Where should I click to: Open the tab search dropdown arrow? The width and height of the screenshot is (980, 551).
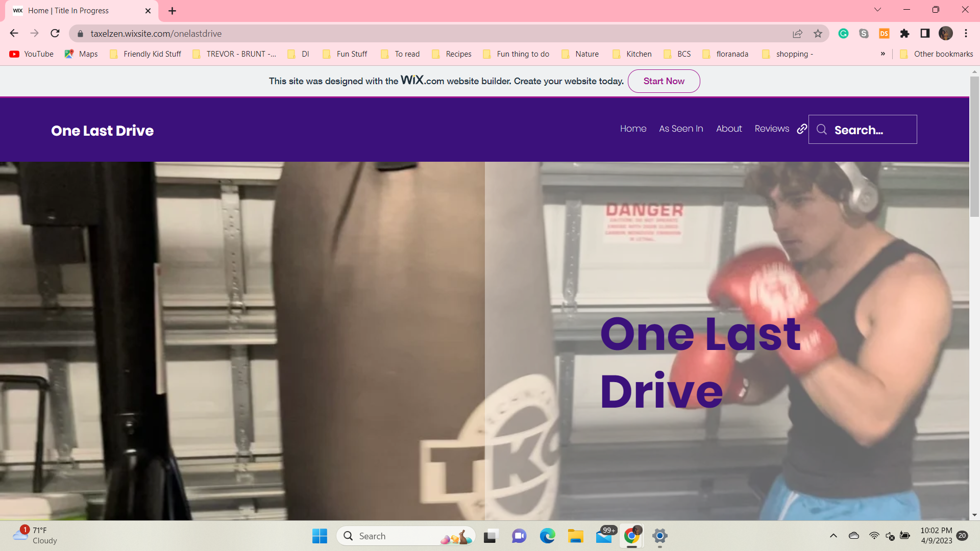point(877,10)
